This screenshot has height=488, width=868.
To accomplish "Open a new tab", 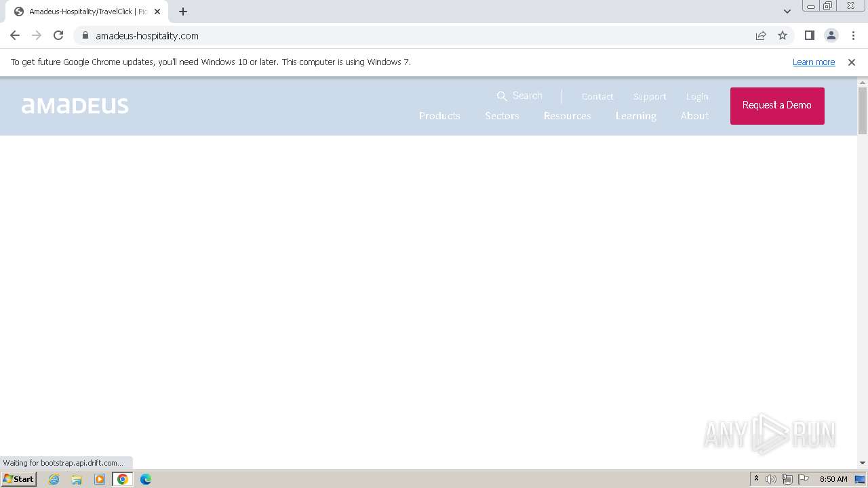I will 183,12.
